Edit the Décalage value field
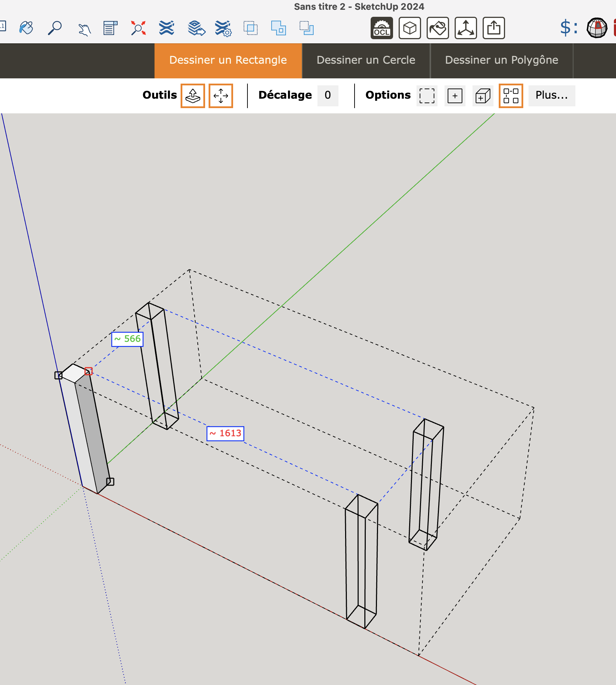 pyautogui.click(x=328, y=96)
